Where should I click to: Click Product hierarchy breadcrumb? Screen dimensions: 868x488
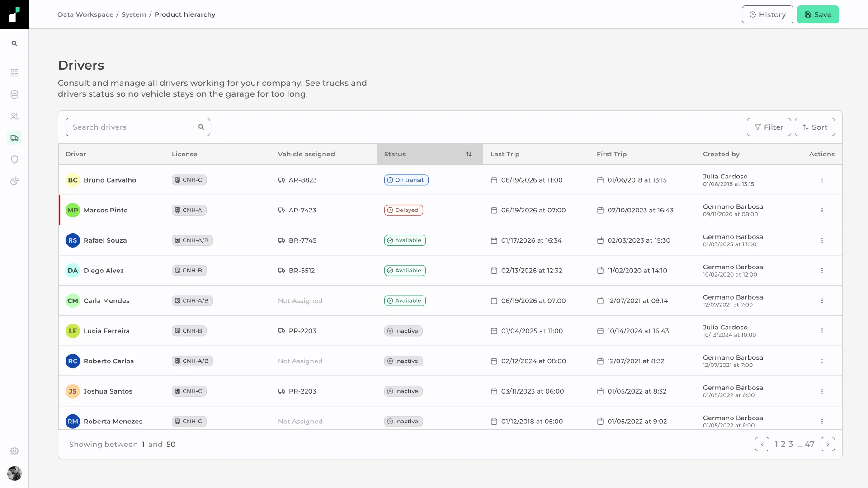tap(185, 14)
